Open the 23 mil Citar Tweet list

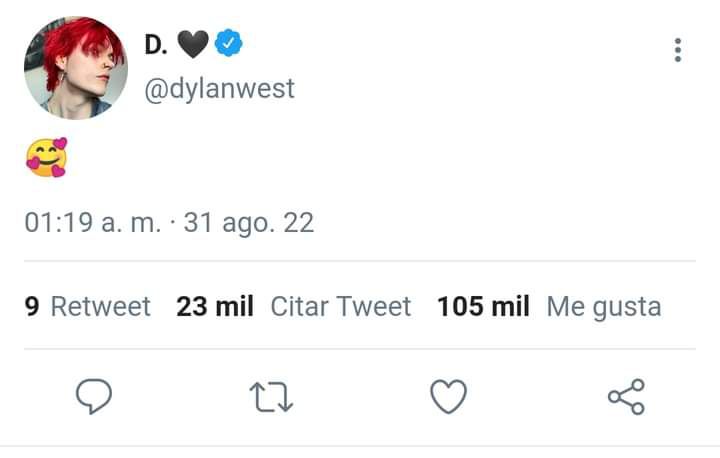pos(293,306)
